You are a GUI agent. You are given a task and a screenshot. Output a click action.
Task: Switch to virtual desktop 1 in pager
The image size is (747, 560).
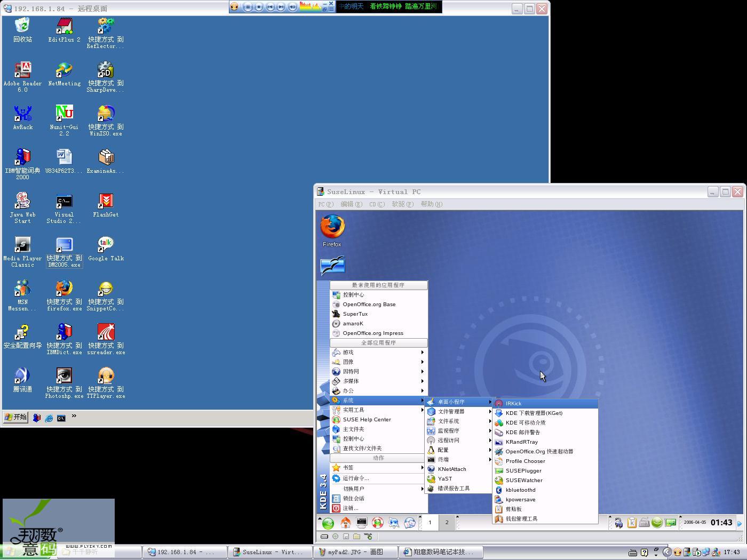tap(430, 523)
